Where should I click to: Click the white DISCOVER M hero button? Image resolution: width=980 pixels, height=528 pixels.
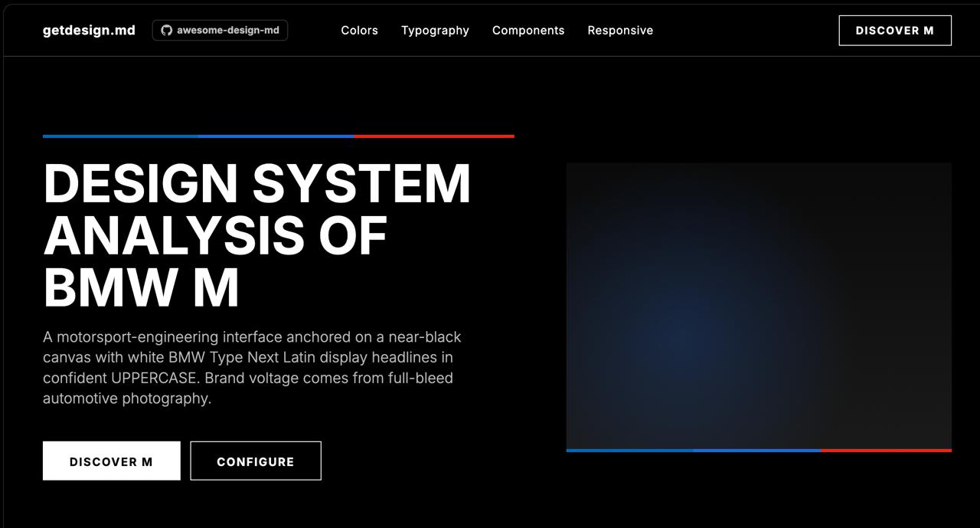(x=112, y=461)
